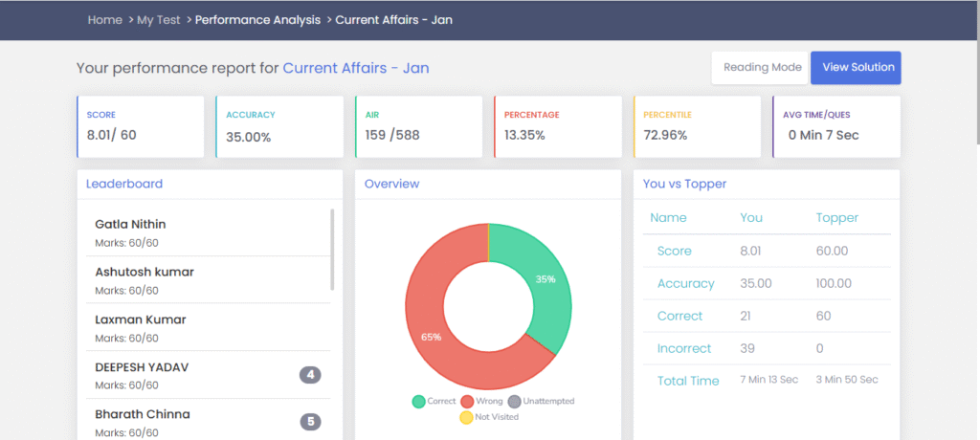Select Ashutosh kumar leaderboard entry
Screen dimensions: 980x440
click(145, 272)
